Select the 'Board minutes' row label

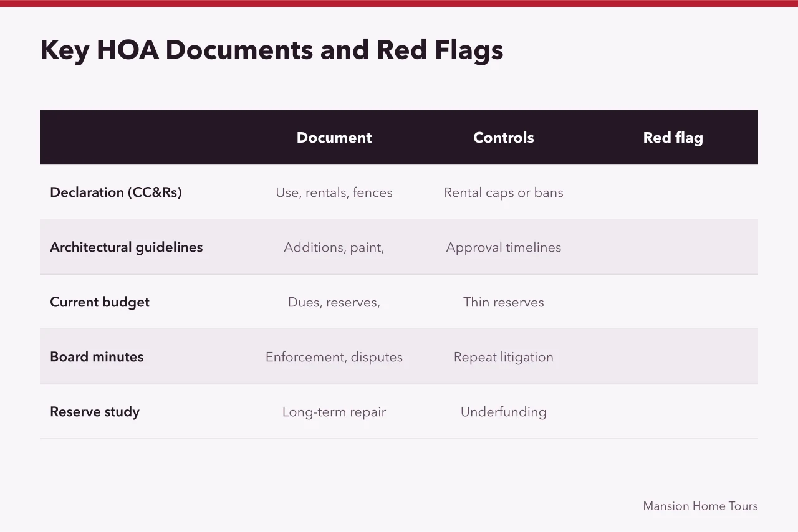97,357
